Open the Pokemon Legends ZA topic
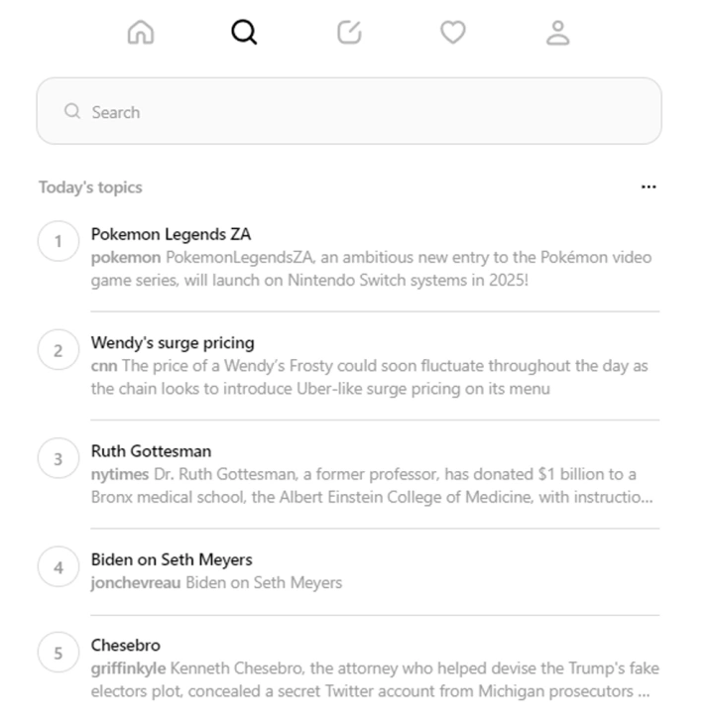The height and width of the screenshot is (728, 714). click(171, 234)
